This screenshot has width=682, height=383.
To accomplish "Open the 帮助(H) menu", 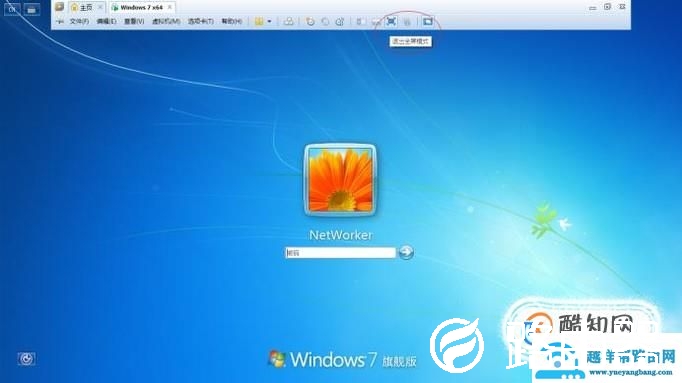I will (231, 21).
